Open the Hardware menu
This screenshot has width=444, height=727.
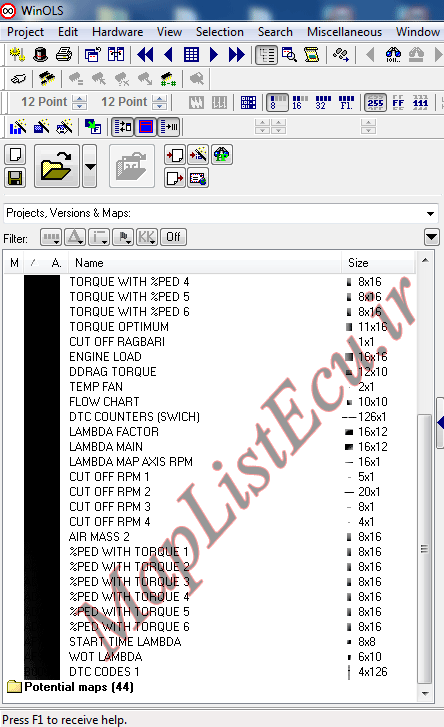pos(118,32)
